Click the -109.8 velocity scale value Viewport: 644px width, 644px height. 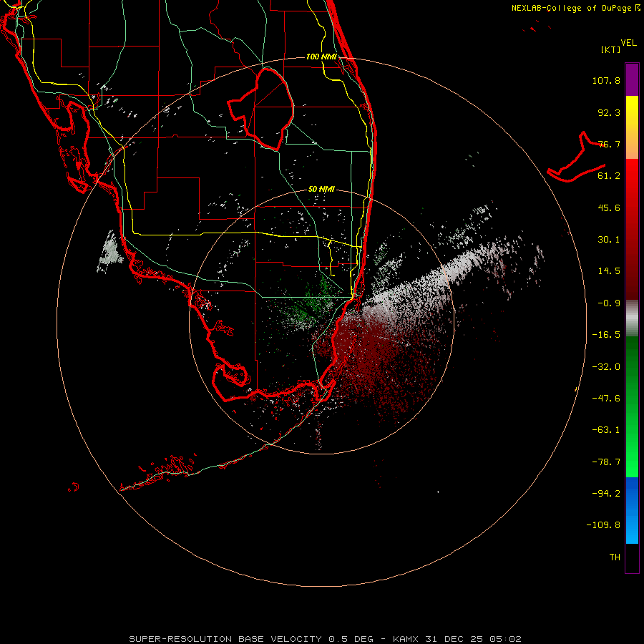click(x=603, y=525)
